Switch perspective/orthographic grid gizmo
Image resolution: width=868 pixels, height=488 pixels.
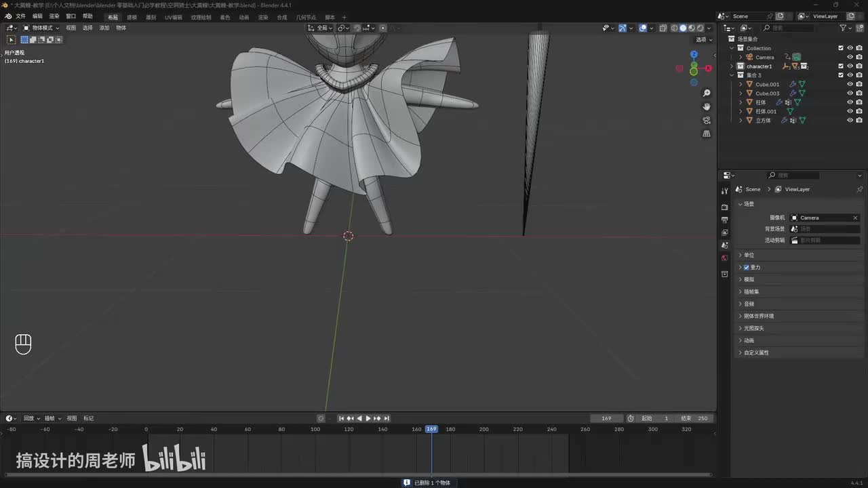(707, 134)
